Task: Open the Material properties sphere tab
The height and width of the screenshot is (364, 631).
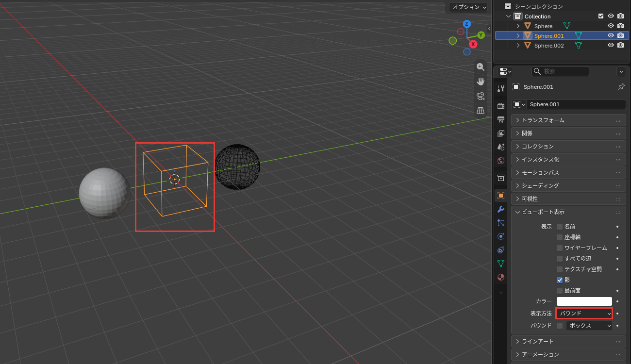Action: [x=501, y=277]
